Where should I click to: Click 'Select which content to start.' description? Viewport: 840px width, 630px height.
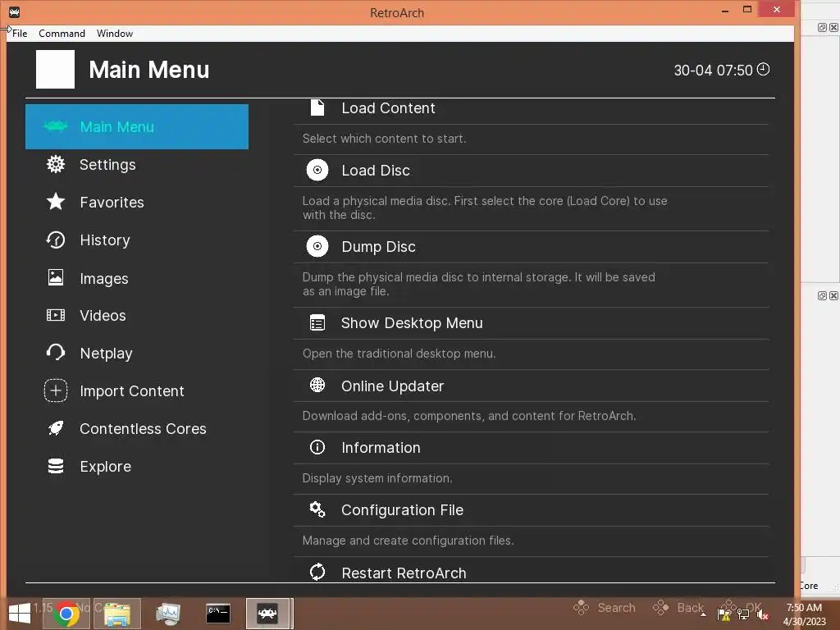click(x=384, y=139)
